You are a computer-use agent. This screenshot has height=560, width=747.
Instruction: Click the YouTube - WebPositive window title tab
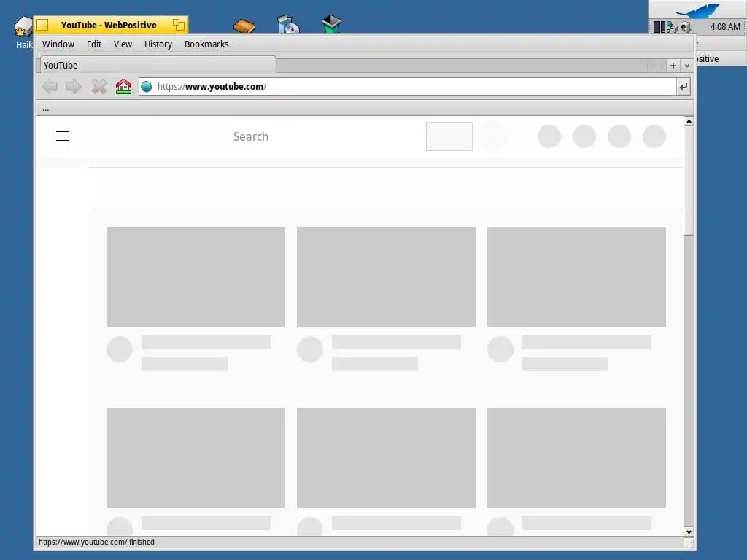click(109, 26)
